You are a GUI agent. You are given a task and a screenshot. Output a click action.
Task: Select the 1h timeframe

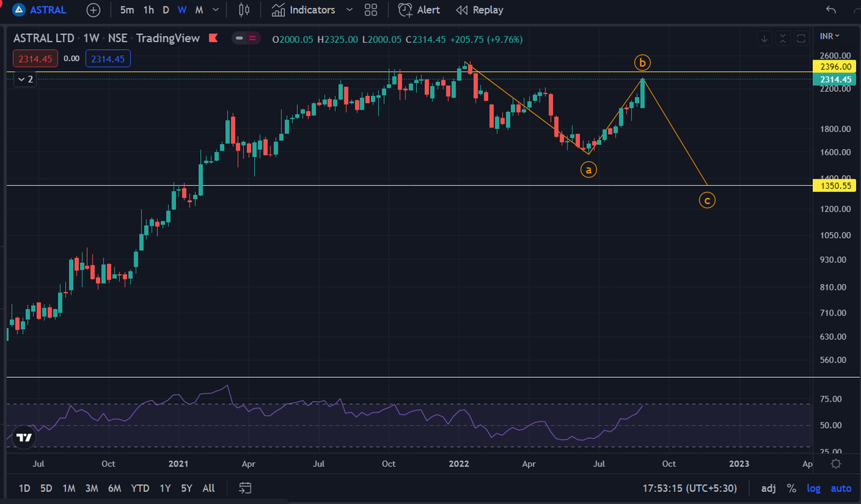pos(149,10)
